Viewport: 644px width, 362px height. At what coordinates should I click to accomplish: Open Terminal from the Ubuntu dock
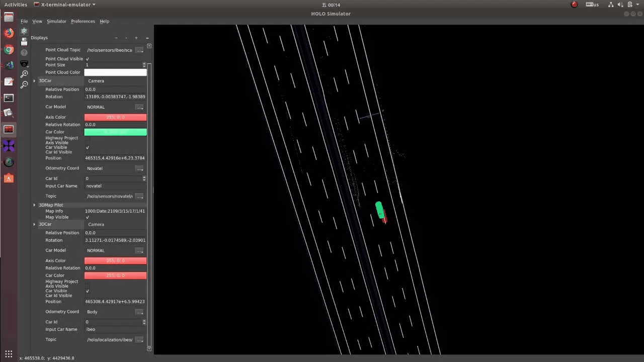(x=9, y=98)
